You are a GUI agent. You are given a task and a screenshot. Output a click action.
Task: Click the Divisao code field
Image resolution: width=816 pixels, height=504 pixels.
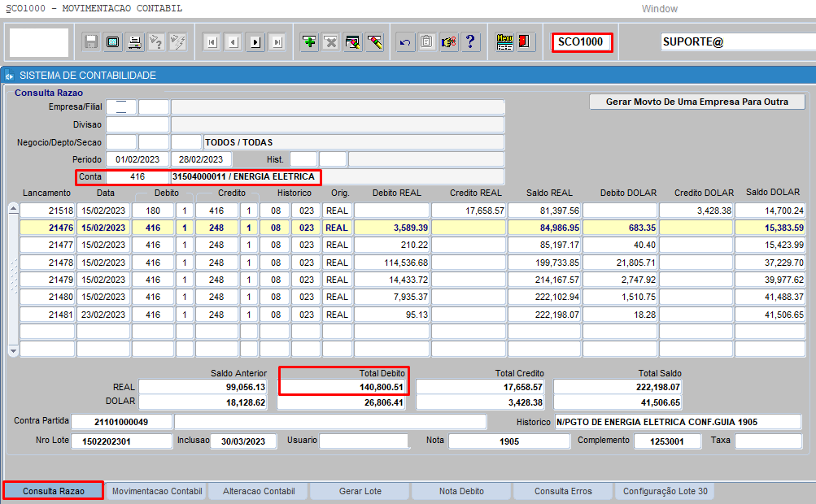(138, 125)
